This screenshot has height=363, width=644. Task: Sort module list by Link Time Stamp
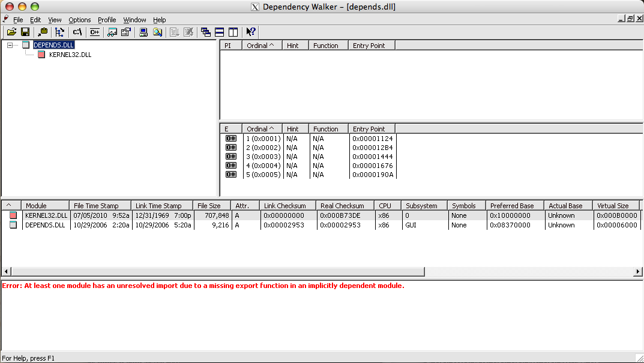click(x=162, y=205)
